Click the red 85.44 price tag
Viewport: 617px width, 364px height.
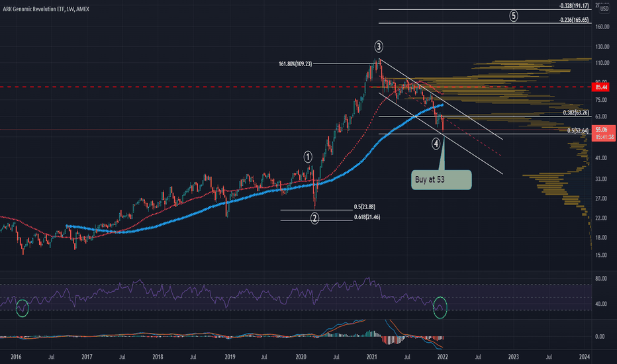point(601,87)
